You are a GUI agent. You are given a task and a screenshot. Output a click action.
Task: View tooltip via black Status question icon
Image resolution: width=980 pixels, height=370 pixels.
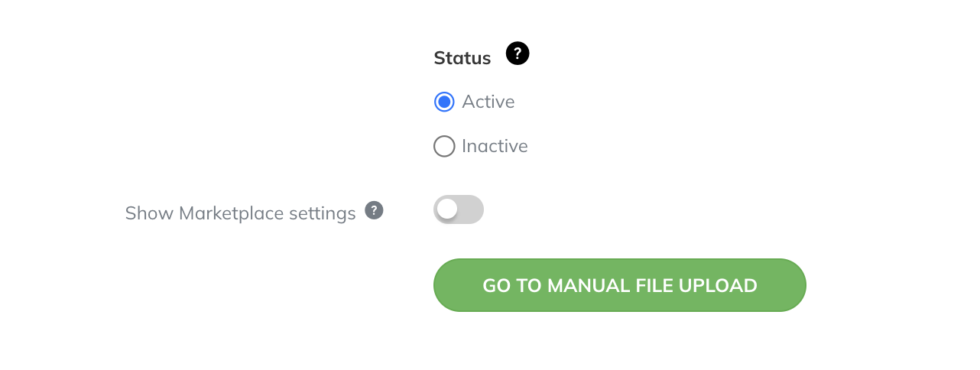[x=518, y=54]
